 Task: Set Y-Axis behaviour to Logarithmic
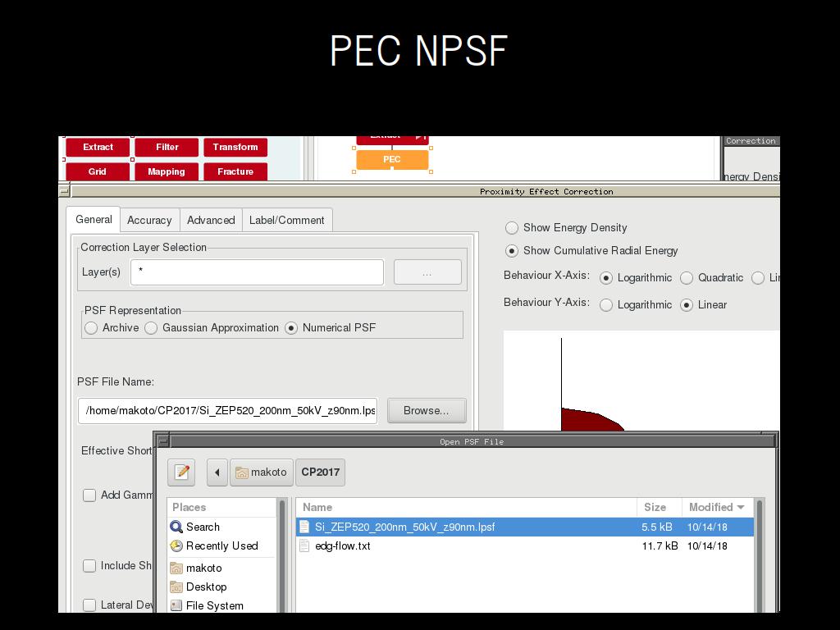pos(606,305)
